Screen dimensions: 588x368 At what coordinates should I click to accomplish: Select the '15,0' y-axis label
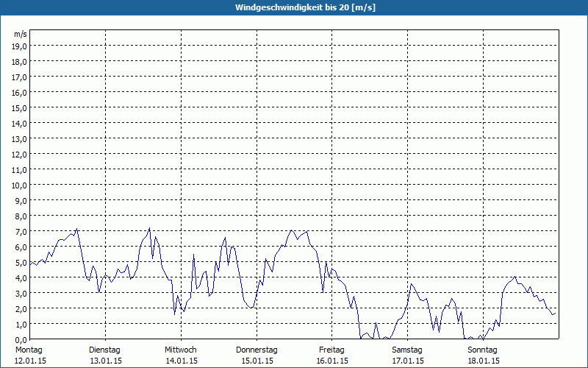coord(19,108)
